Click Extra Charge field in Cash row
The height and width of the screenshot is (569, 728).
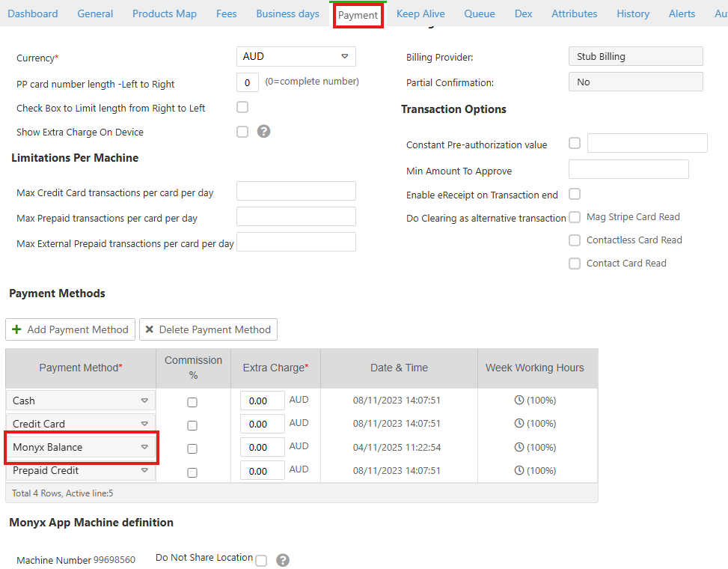click(x=263, y=401)
